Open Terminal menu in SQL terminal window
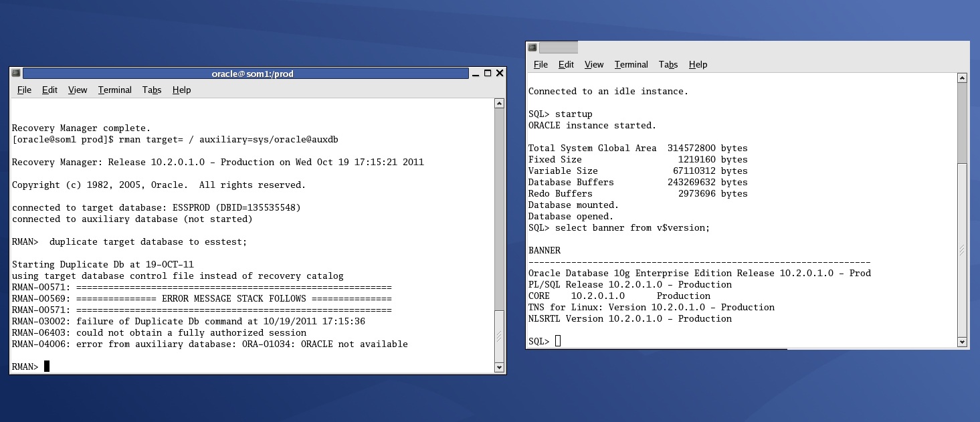Viewport: 980px width, 422px height. tap(631, 65)
